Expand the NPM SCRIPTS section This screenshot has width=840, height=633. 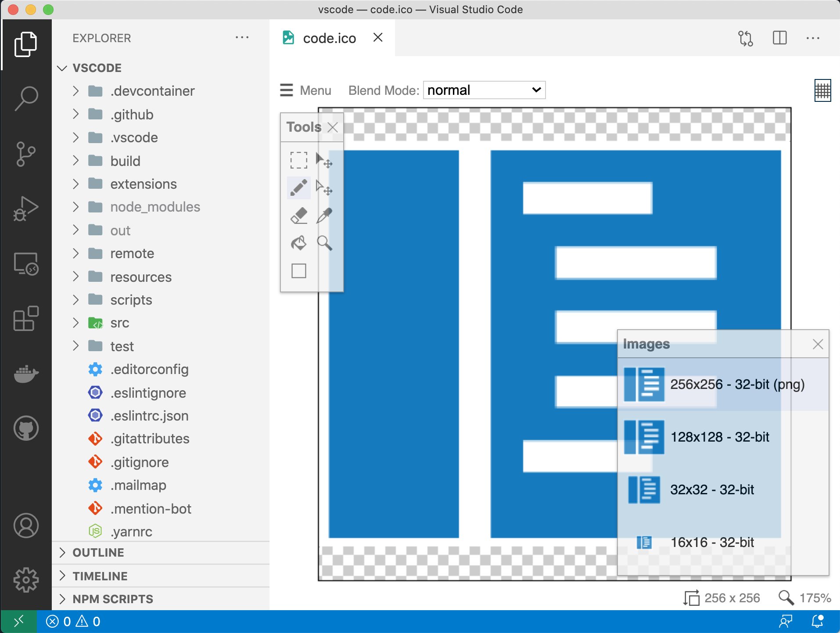click(x=161, y=599)
